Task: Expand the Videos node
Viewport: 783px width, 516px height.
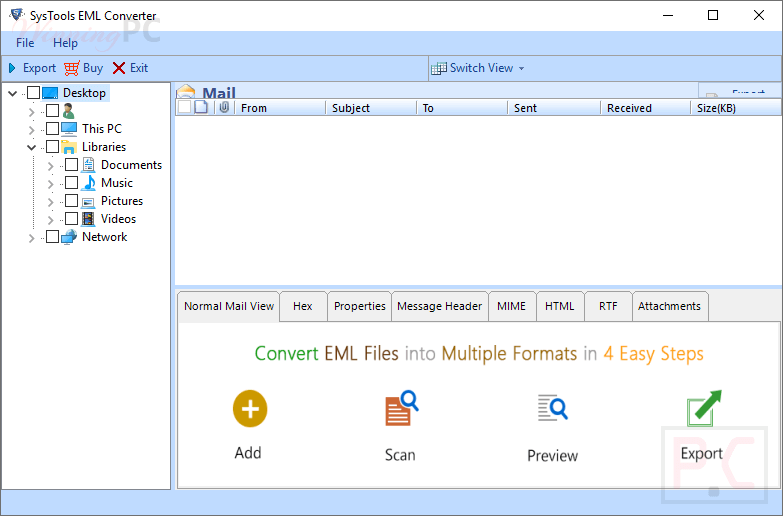Action: point(50,220)
